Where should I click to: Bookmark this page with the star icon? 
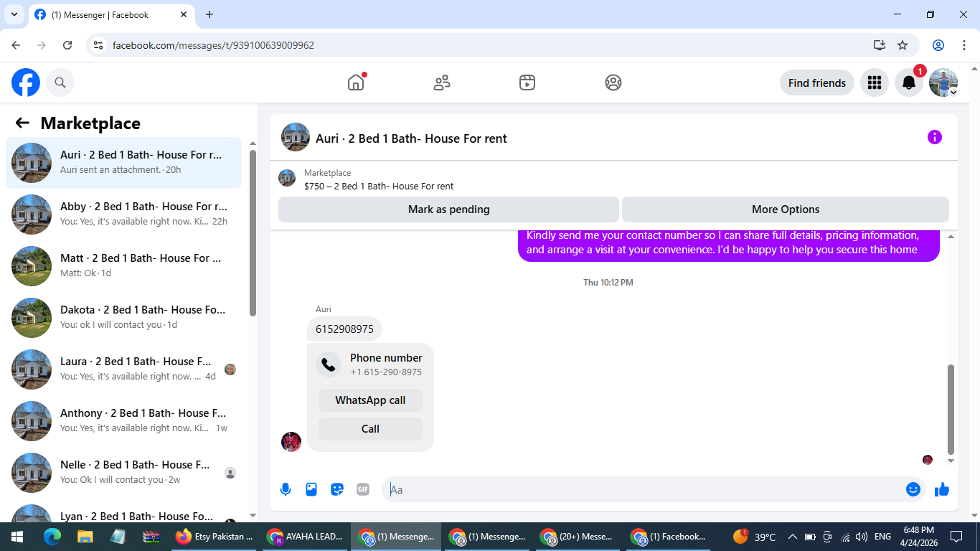(x=903, y=45)
